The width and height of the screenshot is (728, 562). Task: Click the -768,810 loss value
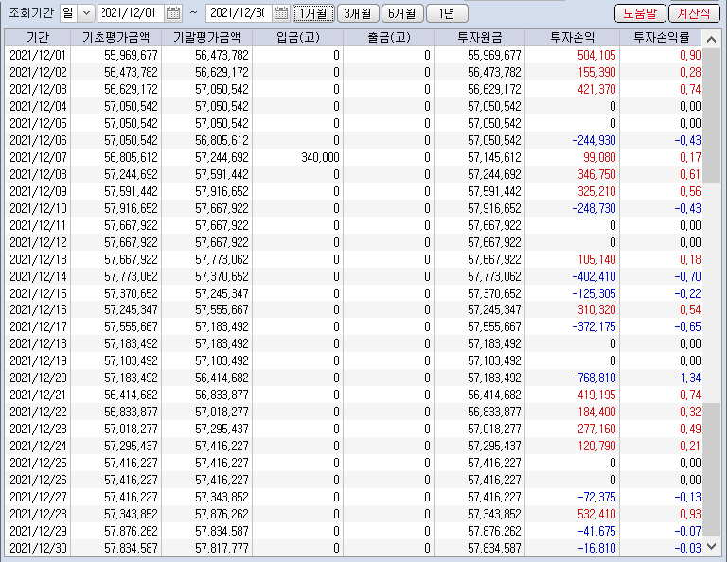(x=594, y=378)
